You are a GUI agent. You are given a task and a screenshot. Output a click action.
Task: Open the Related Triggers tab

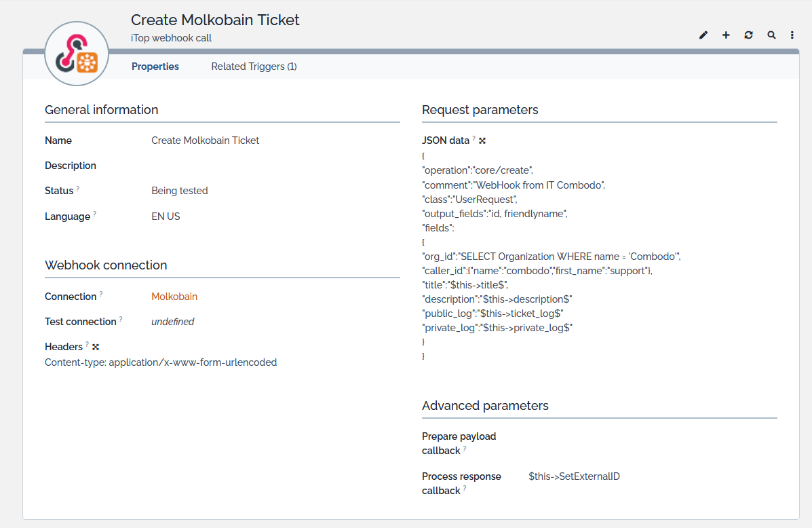tap(254, 67)
